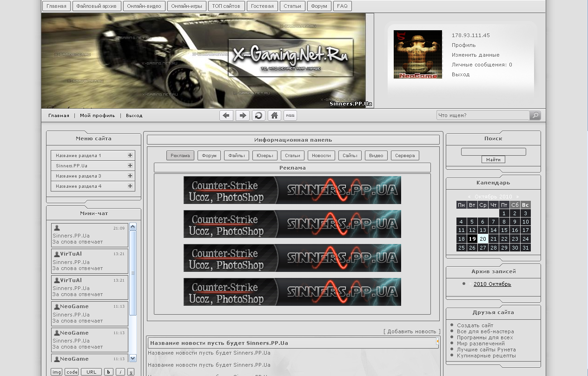Open 'Лучшие сайты Рунета' link

click(486, 350)
